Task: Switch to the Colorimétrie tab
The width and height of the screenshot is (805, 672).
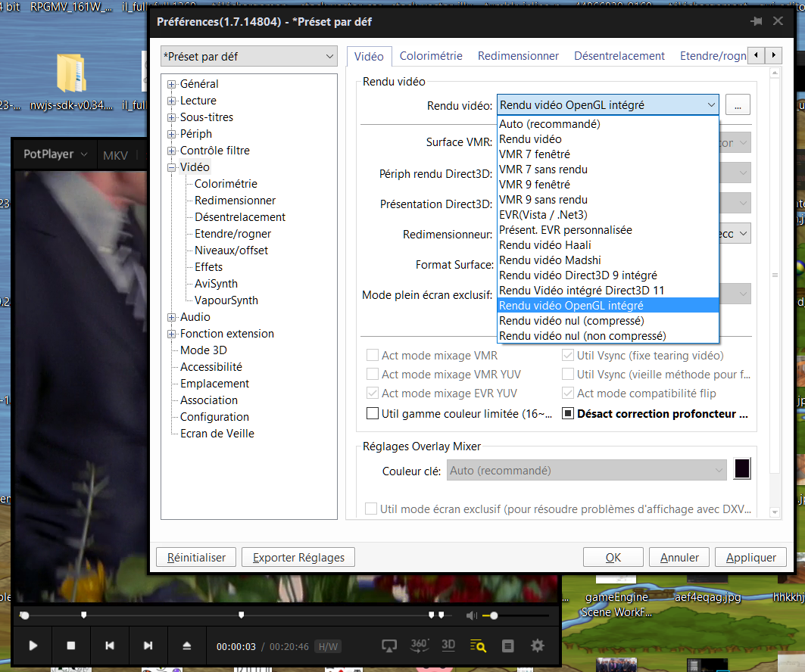Action: (x=431, y=56)
